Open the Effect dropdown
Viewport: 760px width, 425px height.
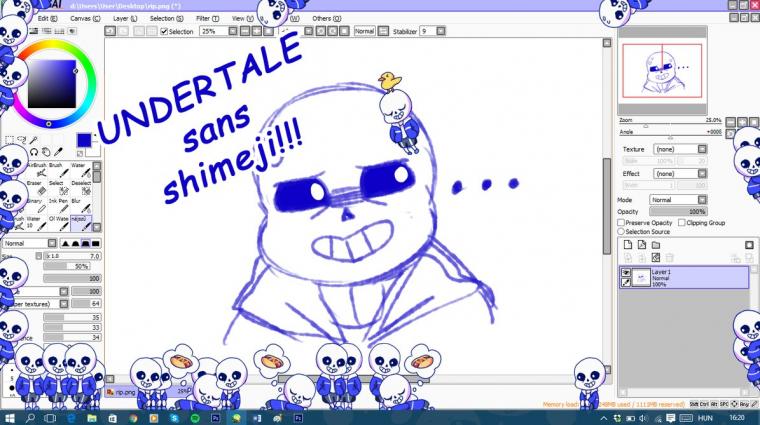click(x=680, y=173)
